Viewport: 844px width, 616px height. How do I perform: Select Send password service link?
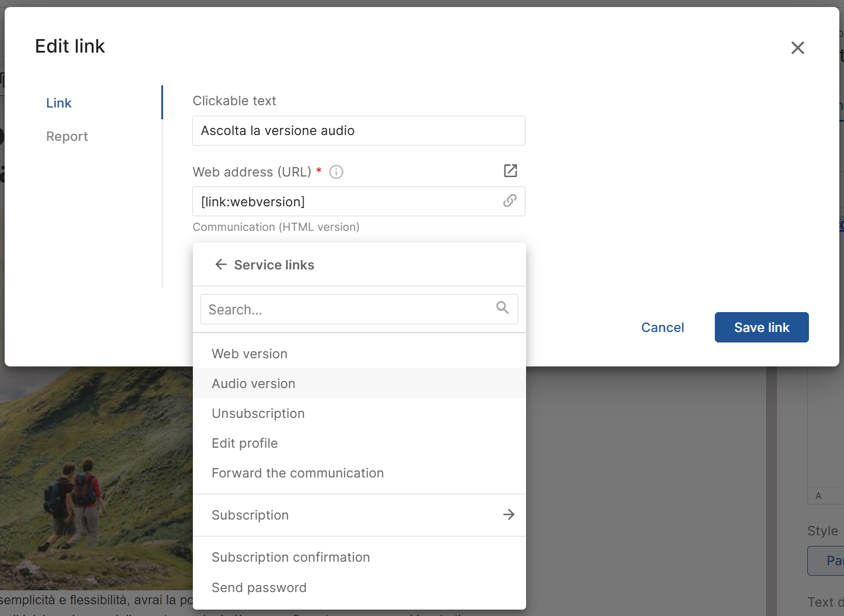259,587
